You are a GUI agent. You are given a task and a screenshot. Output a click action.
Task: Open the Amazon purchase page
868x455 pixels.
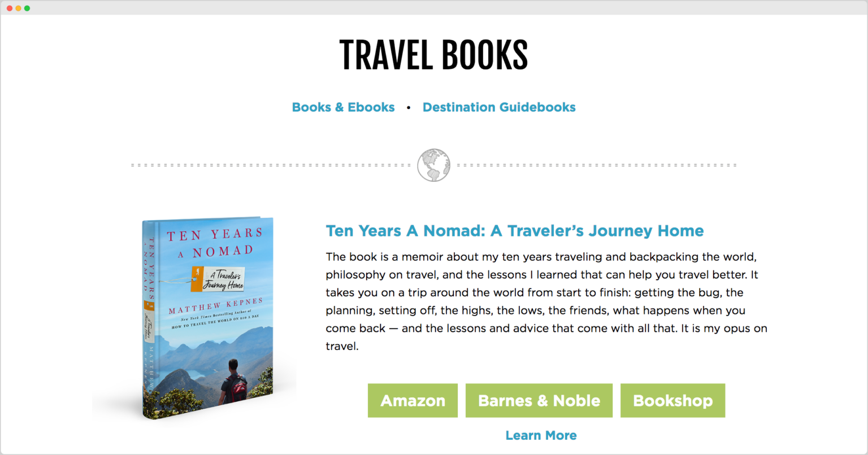[412, 400]
